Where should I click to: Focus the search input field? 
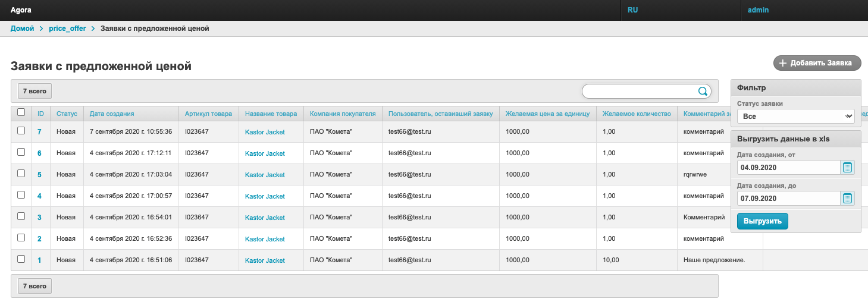640,91
